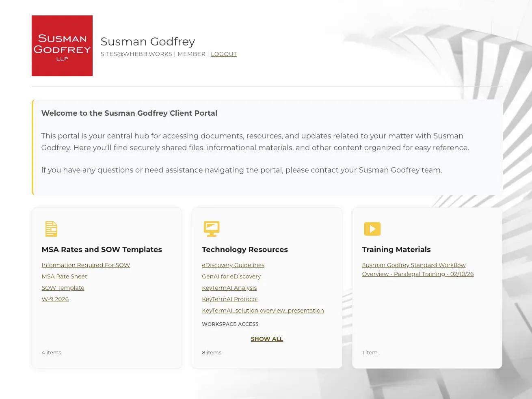Open KeyTermAI Analysis link
The height and width of the screenshot is (399, 532).
click(x=229, y=288)
